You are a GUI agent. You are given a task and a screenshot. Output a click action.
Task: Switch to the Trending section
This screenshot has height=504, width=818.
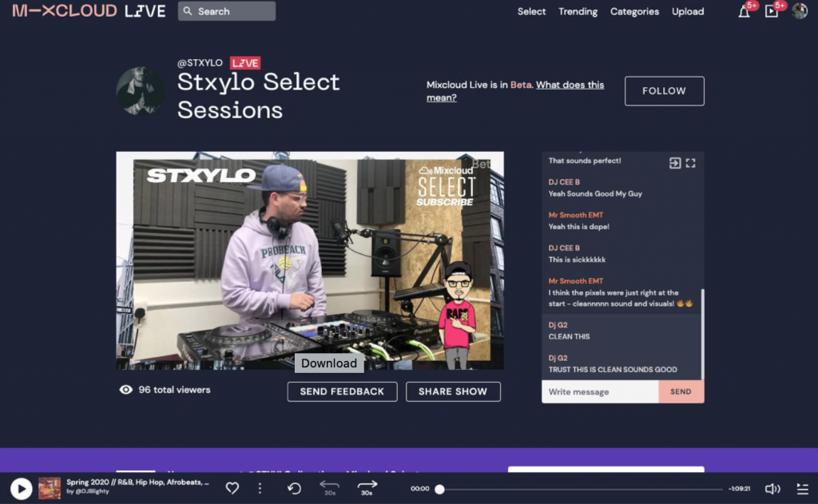coord(578,11)
